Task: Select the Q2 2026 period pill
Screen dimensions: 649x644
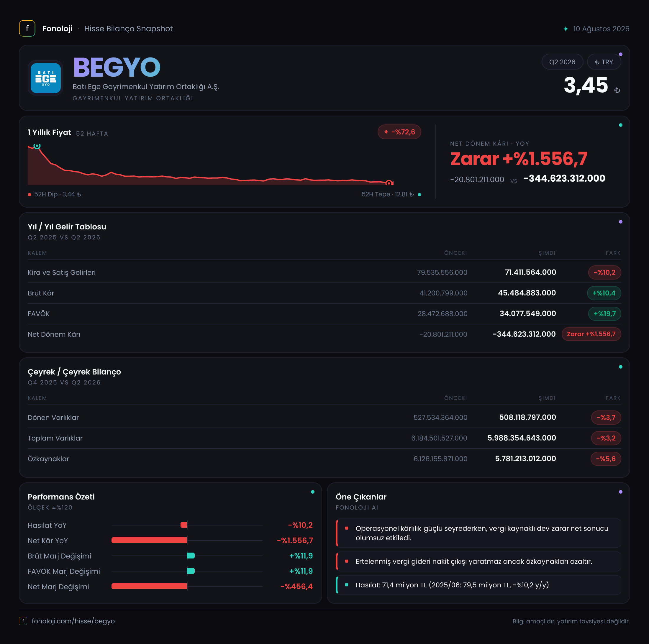Action: [x=562, y=62]
